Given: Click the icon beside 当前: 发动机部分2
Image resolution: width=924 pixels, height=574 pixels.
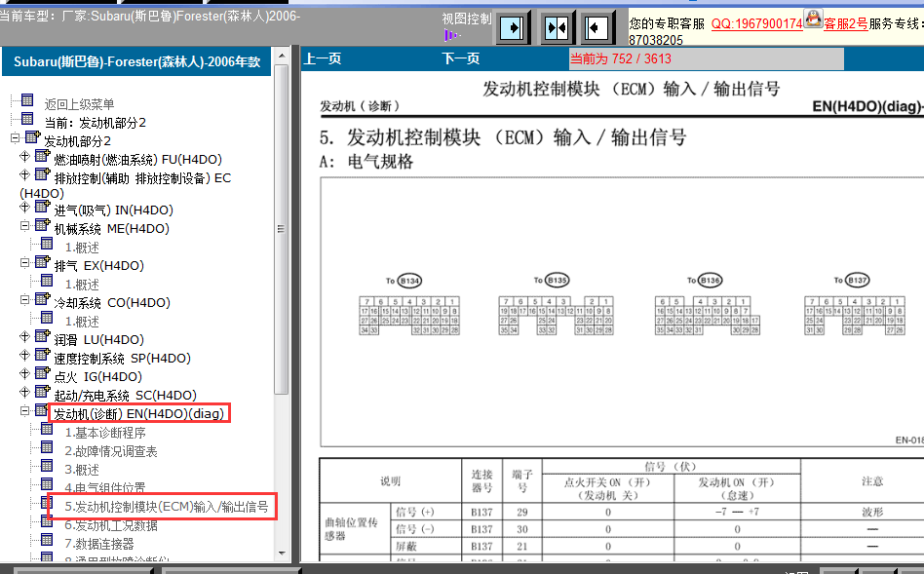Looking at the screenshot, I should [27, 119].
